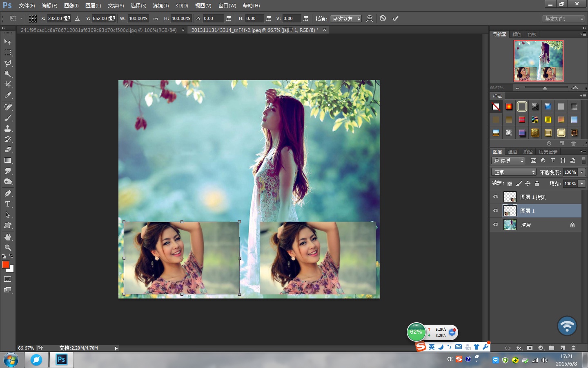Viewport: 588px width, 368px height.
Task: Select the Brush tool
Action: [x=8, y=118]
